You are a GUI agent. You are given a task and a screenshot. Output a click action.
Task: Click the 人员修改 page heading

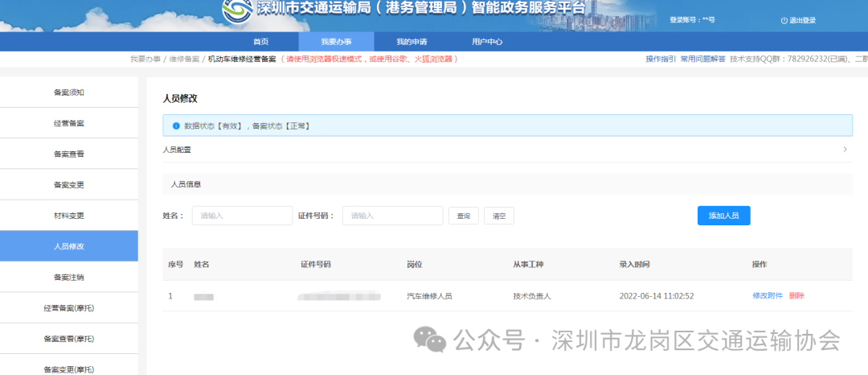[x=180, y=99]
